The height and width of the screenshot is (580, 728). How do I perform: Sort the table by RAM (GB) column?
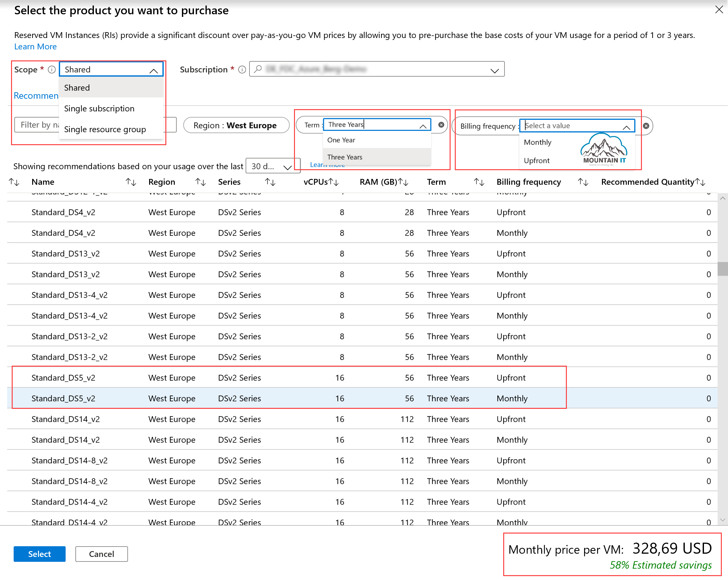click(x=404, y=182)
